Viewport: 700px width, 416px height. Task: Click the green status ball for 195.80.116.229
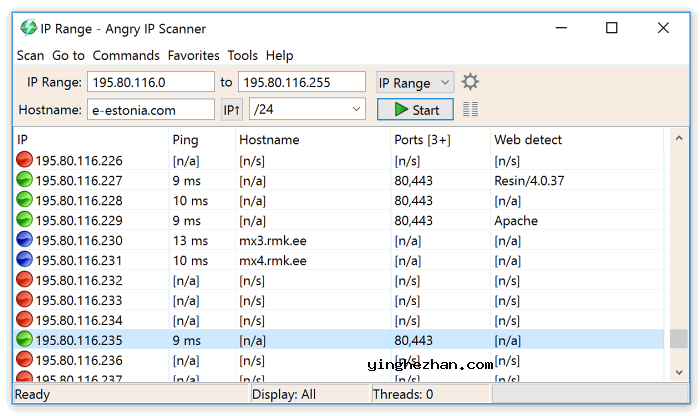click(x=25, y=220)
